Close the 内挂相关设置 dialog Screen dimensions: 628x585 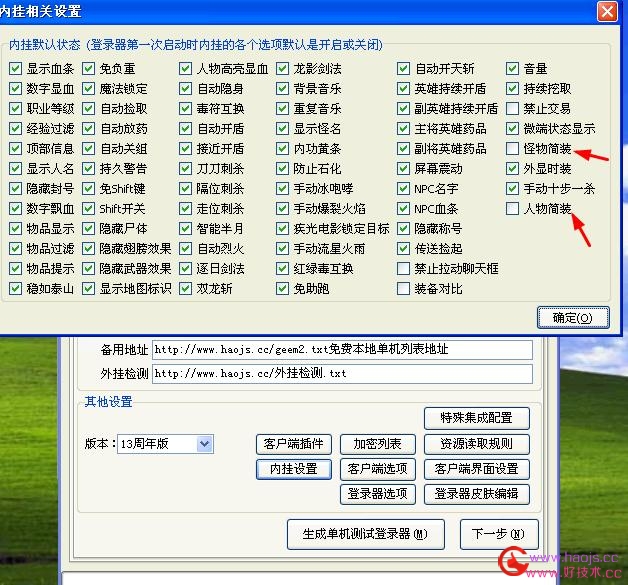(607, 11)
